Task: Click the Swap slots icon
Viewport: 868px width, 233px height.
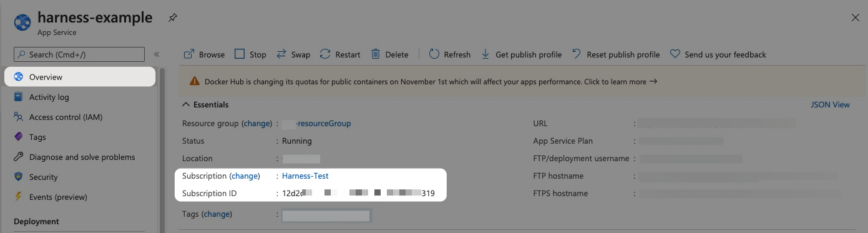Action: pos(281,54)
